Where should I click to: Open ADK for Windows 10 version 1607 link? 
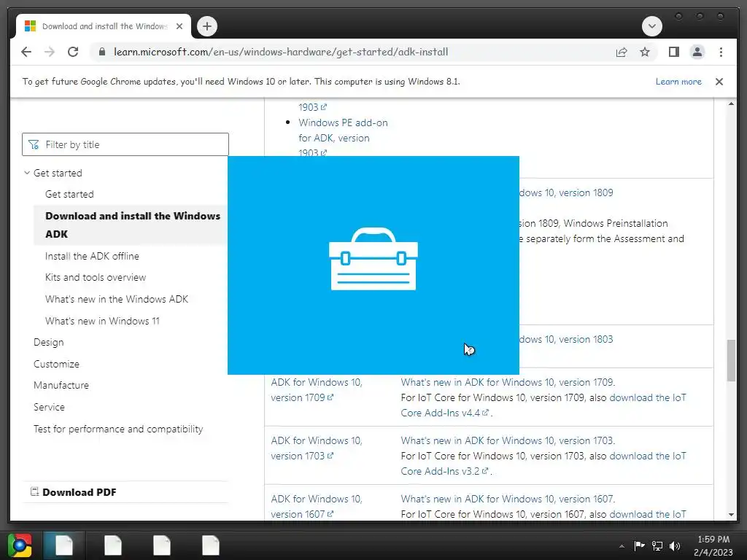tap(317, 507)
